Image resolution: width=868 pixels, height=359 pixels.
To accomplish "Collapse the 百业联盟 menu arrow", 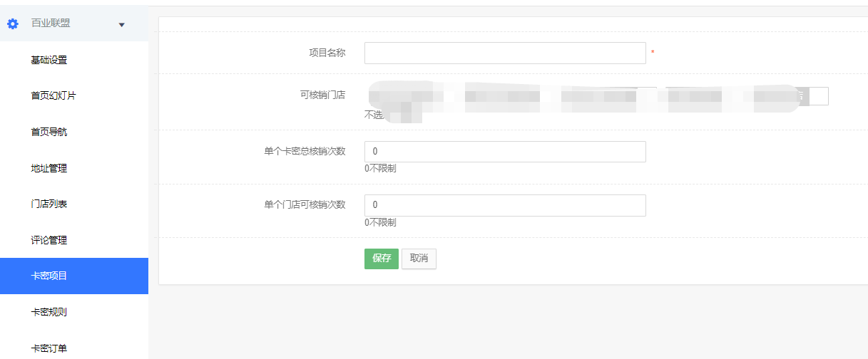I will [x=121, y=25].
